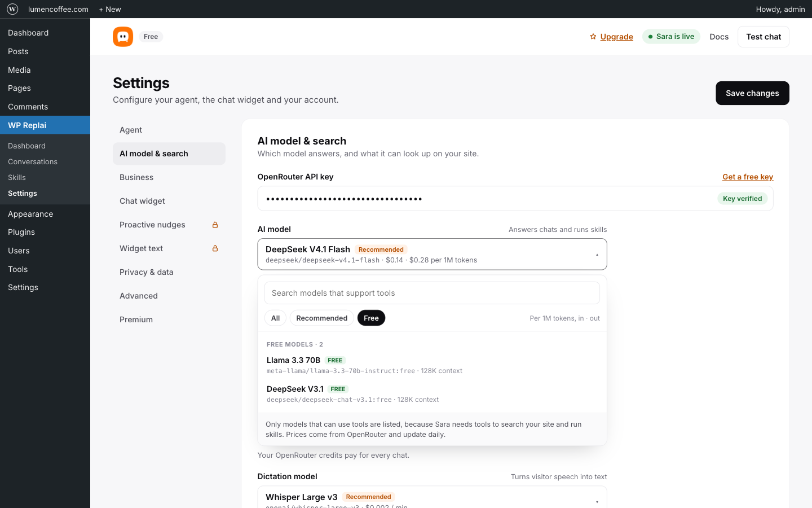Click the lock icon on Widget text
The image size is (812, 508).
(x=215, y=248)
